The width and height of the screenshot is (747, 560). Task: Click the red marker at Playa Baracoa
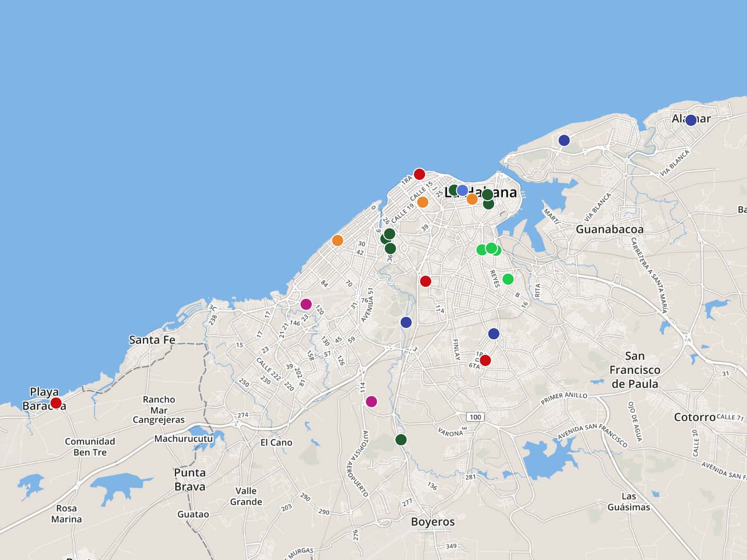[x=56, y=403]
